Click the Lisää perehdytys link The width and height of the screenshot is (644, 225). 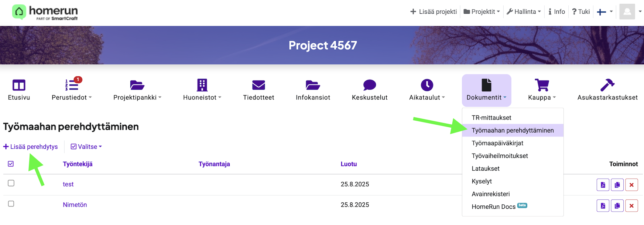[x=31, y=147]
